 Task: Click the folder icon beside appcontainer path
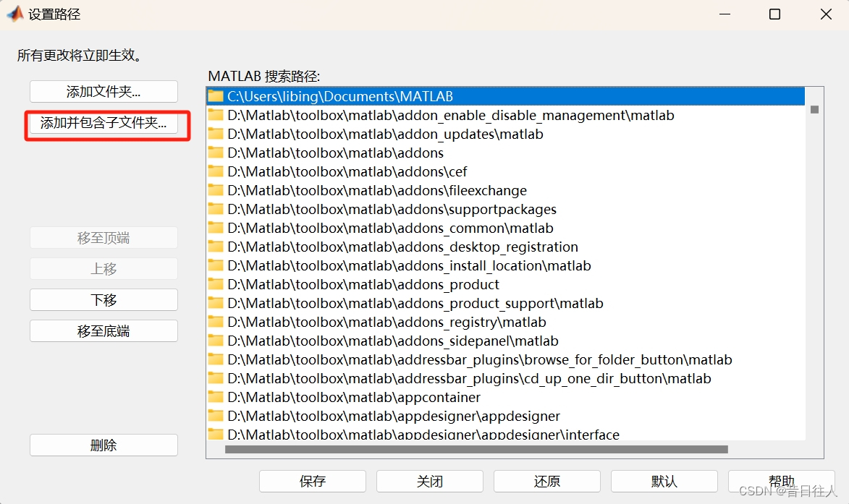pos(216,397)
